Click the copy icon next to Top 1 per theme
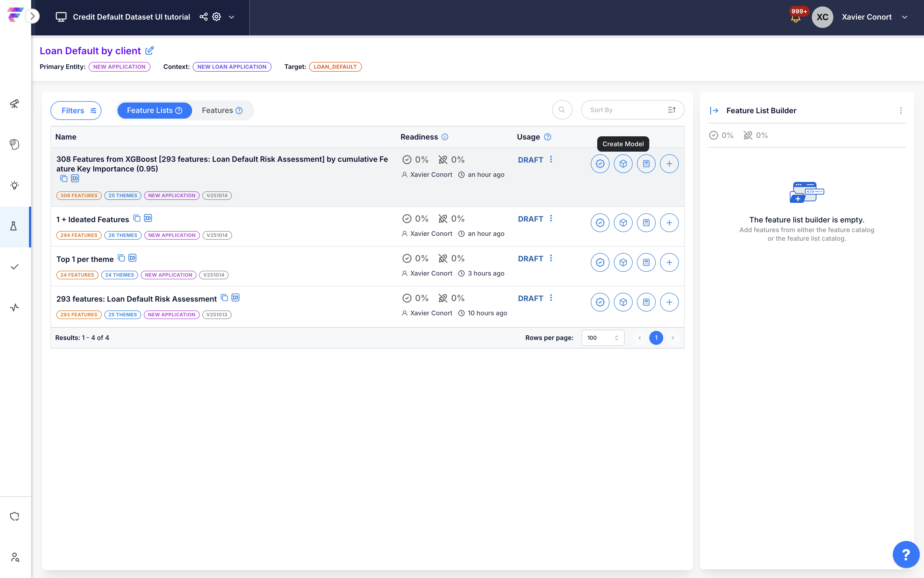Viewport: 924px width, 578px height. [x=121, y=258]
